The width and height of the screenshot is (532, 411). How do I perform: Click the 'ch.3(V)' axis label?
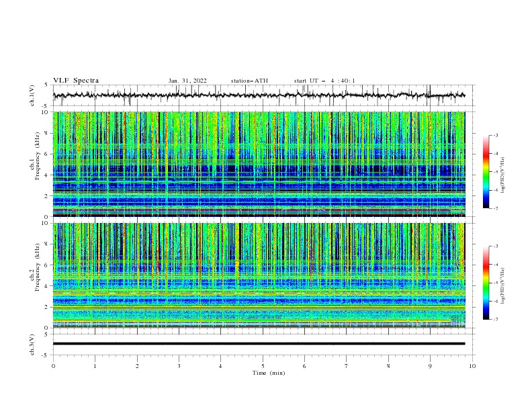click(32, 345)
